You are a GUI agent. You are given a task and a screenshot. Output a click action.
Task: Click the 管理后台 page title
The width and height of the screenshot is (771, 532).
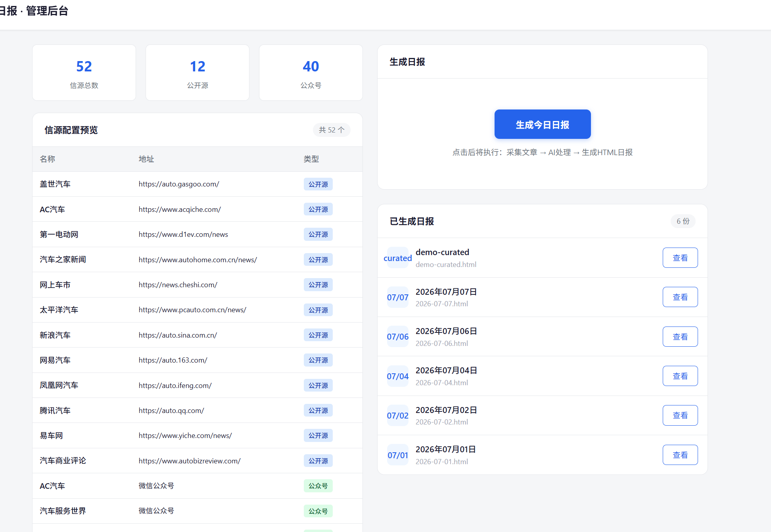(47, 11)
